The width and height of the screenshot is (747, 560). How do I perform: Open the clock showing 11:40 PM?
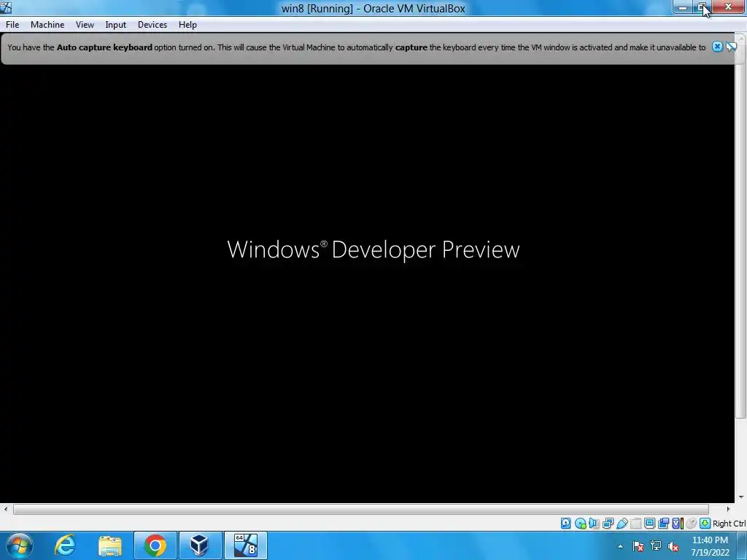pos(710,546)
